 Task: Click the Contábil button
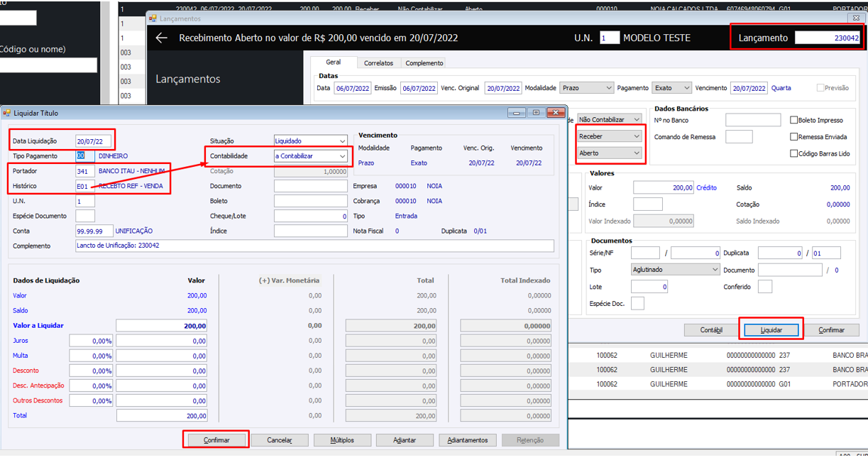(711, 330)
